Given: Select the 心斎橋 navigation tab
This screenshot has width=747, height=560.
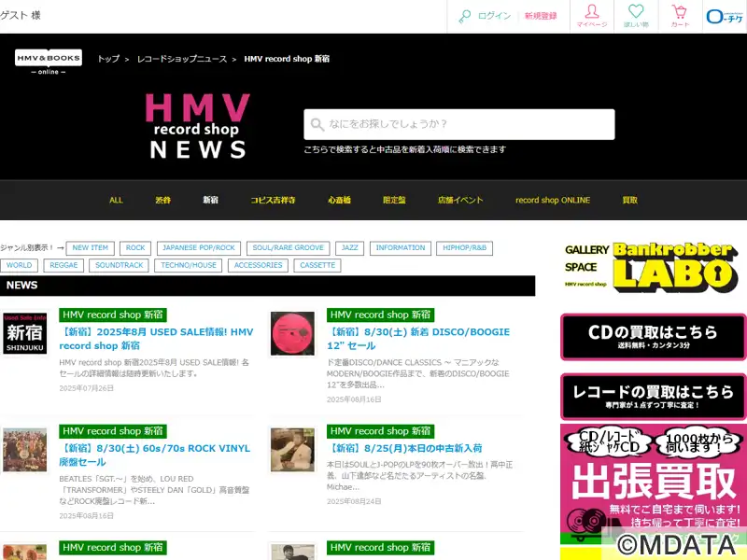Looking at the screenshot, I should coord(339,200).
